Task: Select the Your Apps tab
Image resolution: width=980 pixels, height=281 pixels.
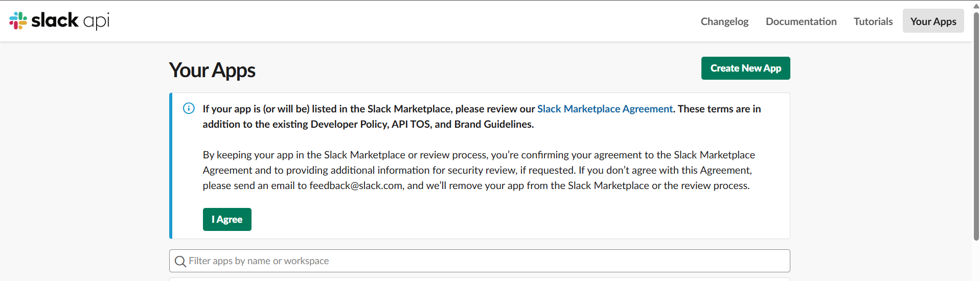Action: pos(933,21)
